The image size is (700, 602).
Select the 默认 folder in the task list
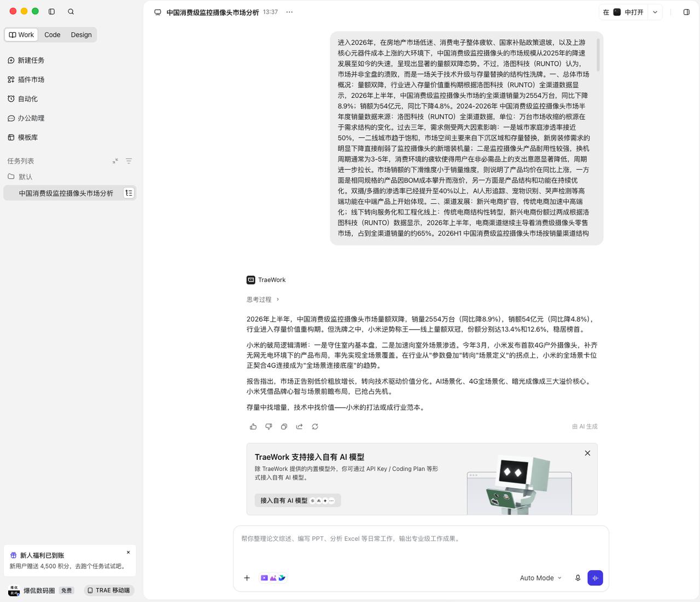click(69, 177)
